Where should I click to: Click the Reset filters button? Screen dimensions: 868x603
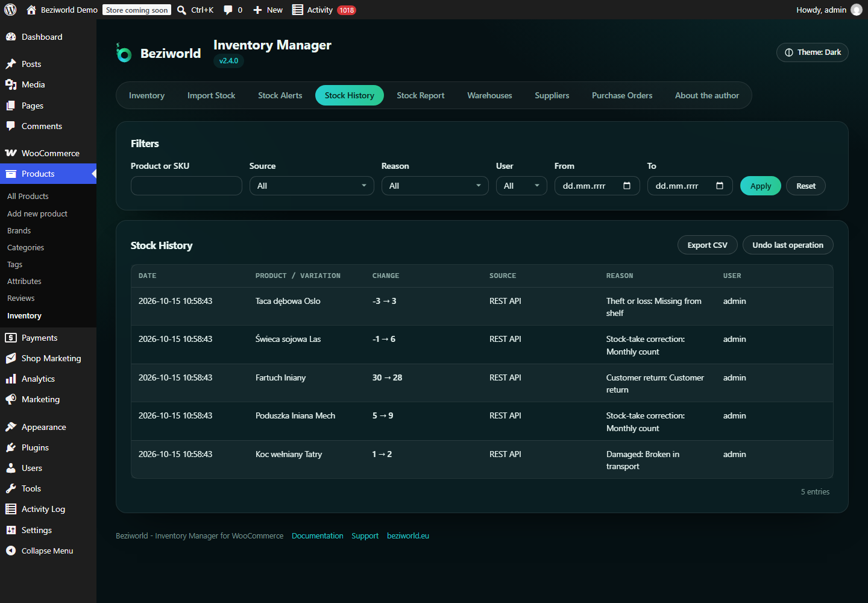806,186
